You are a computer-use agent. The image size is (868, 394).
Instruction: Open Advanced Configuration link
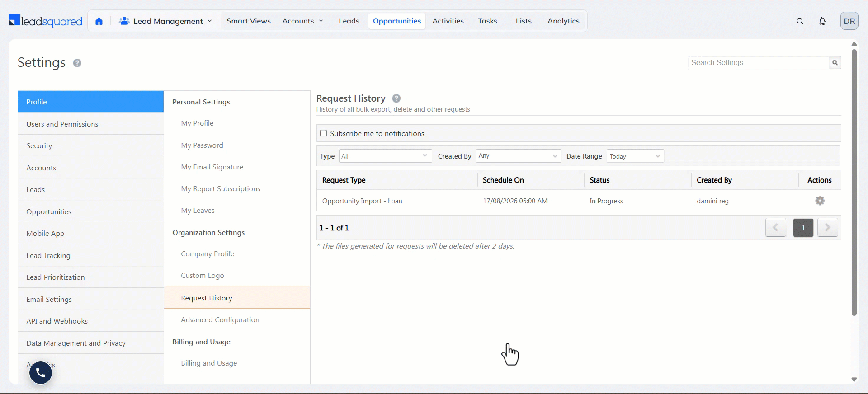[220, 320]
